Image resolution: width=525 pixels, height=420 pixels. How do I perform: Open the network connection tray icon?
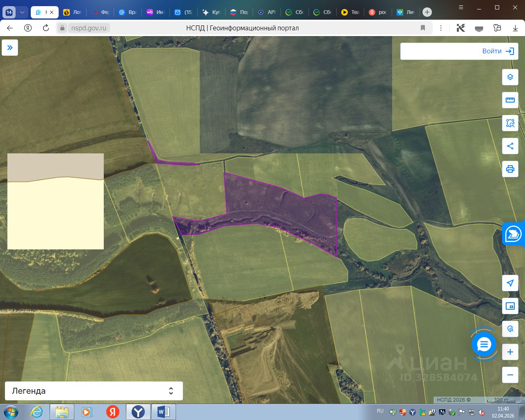472,412
